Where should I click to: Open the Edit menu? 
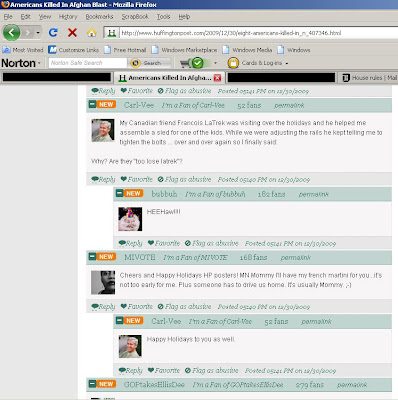(x=25, y=17)
